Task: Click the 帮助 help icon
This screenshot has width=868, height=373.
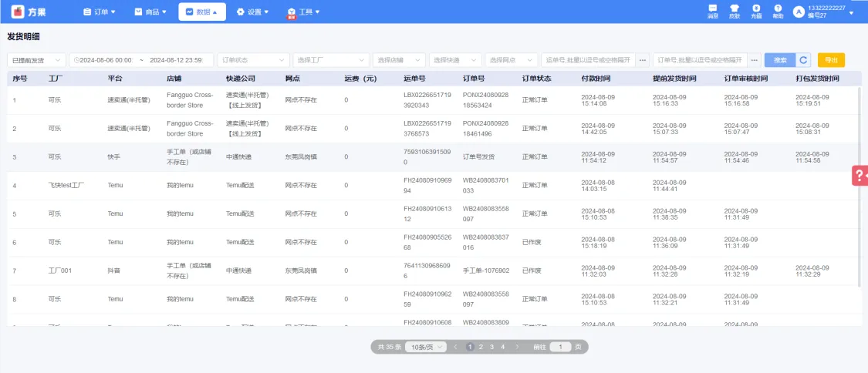Action: click(x=778, y=8)
